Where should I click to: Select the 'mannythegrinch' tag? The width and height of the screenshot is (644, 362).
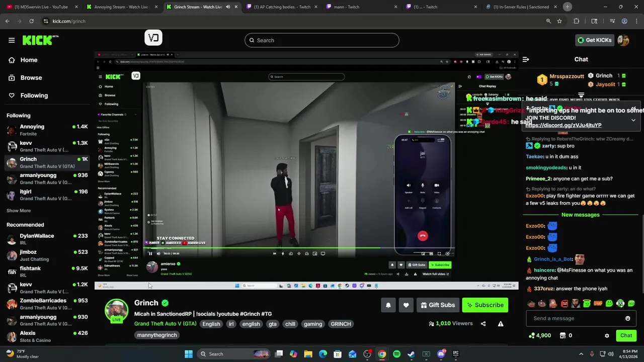pos(156,335)
